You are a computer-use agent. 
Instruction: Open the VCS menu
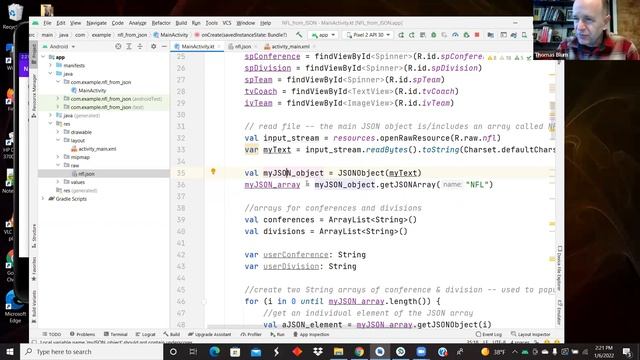227,23
